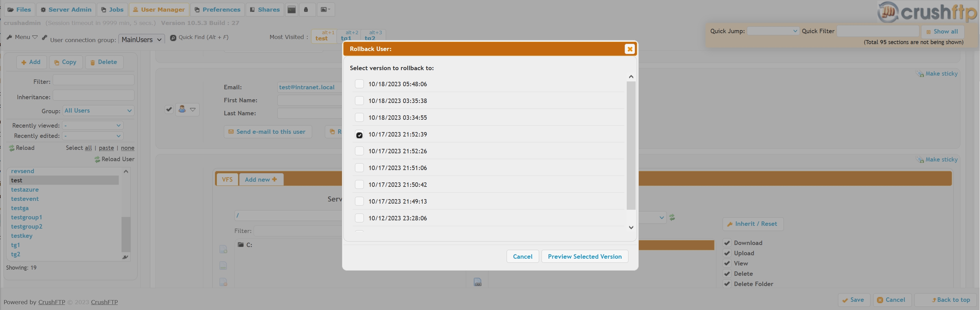The image size is (980, 310).
Task: Click the Quick Filter input field
Action: click(x=878, y=31)
